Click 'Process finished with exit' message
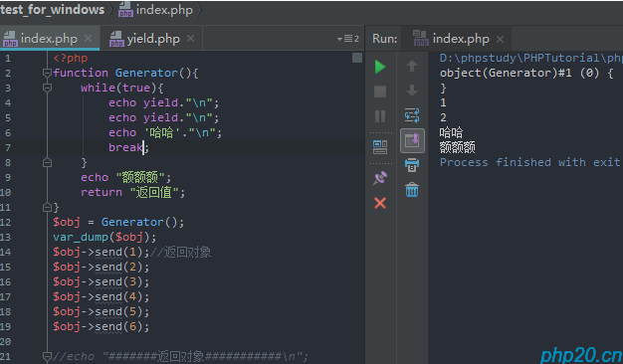The width and height of the screenshot is (623, 364). point(529,162)
